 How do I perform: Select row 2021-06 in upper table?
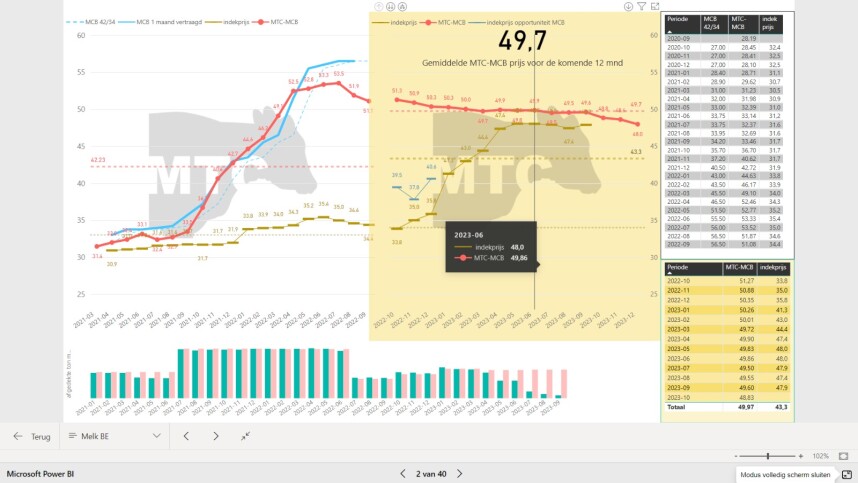tap(723, 116)
